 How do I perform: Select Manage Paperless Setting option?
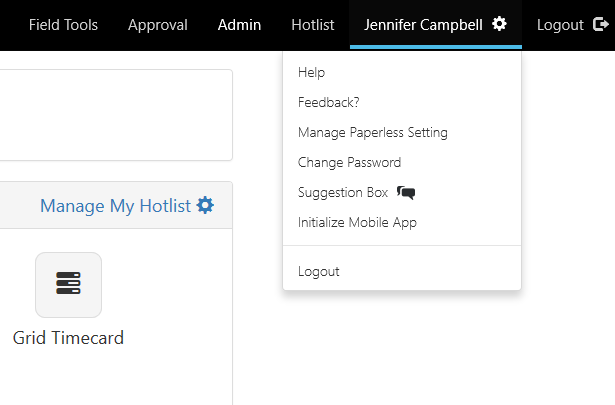point(372,132)
